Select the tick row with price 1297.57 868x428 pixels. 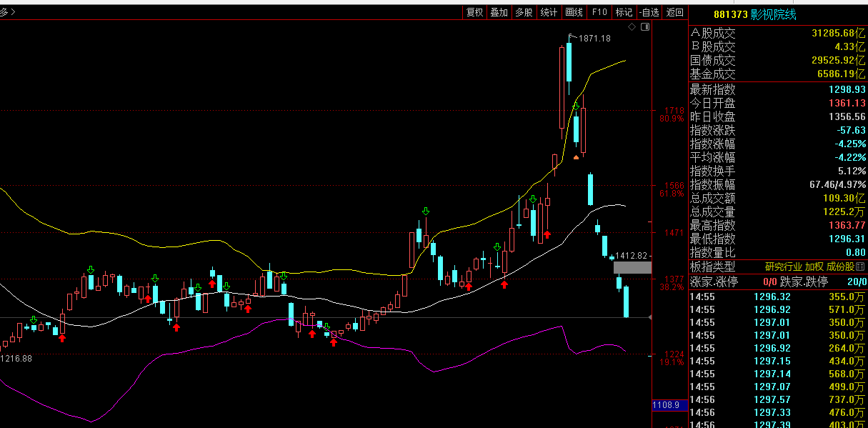tap(778, 399)
